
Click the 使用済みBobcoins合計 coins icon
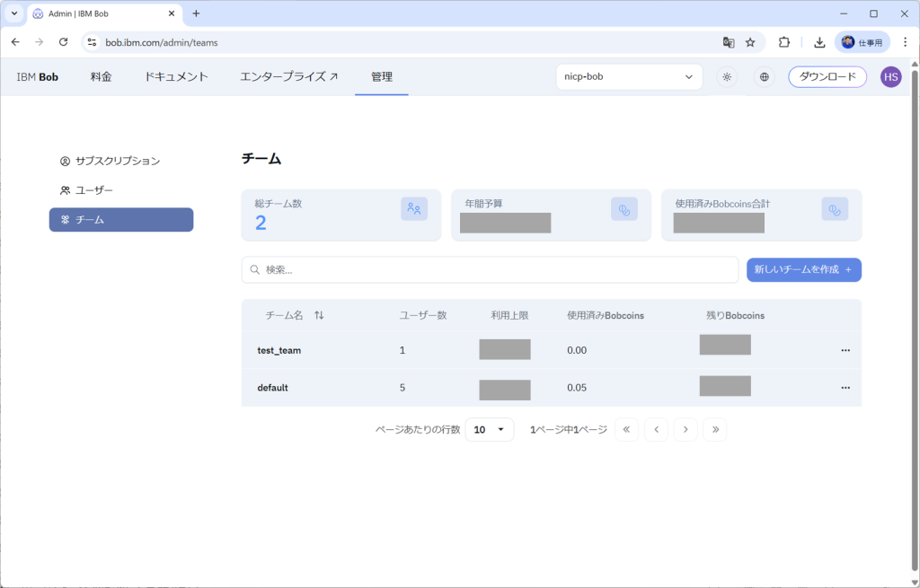835,208
